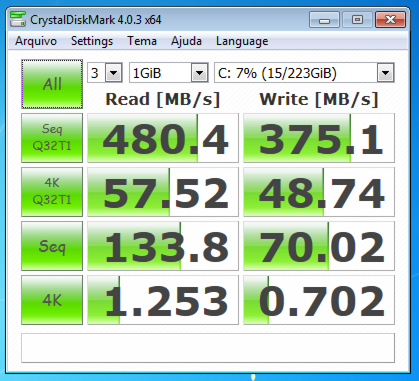Expand the test count dropdown showing 3
419x381 pixels.
114,73
